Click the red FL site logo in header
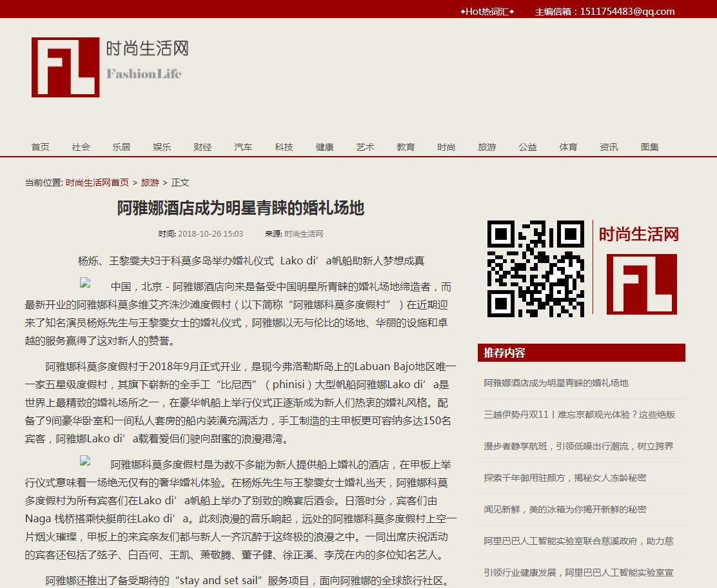This screenshot has width=717, height=588. (x=65, y=67)
